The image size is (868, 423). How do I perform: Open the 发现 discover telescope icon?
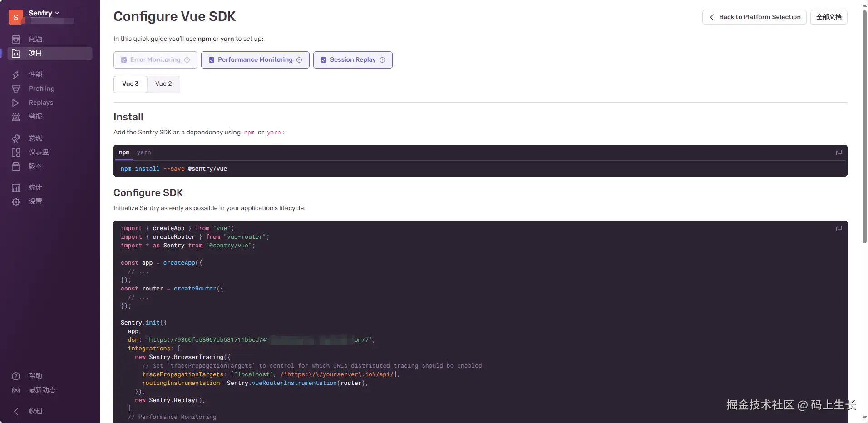pos(16,138)
